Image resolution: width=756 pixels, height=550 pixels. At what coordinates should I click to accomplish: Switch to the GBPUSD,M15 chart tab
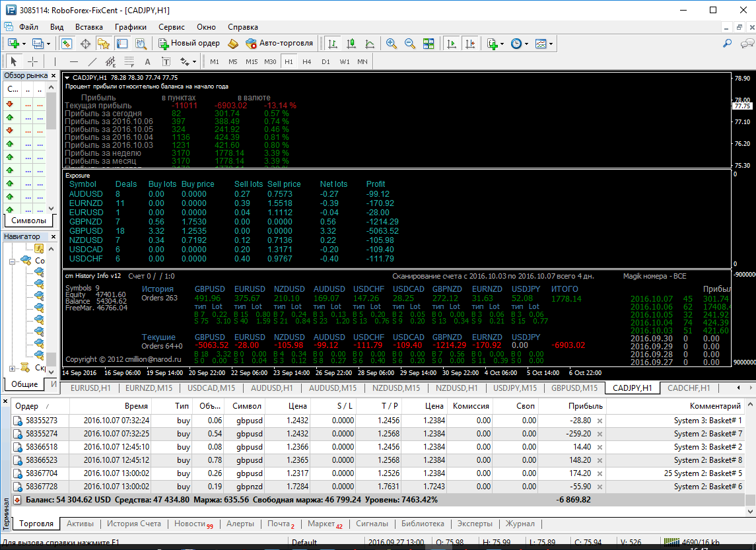tap(574, 388)
